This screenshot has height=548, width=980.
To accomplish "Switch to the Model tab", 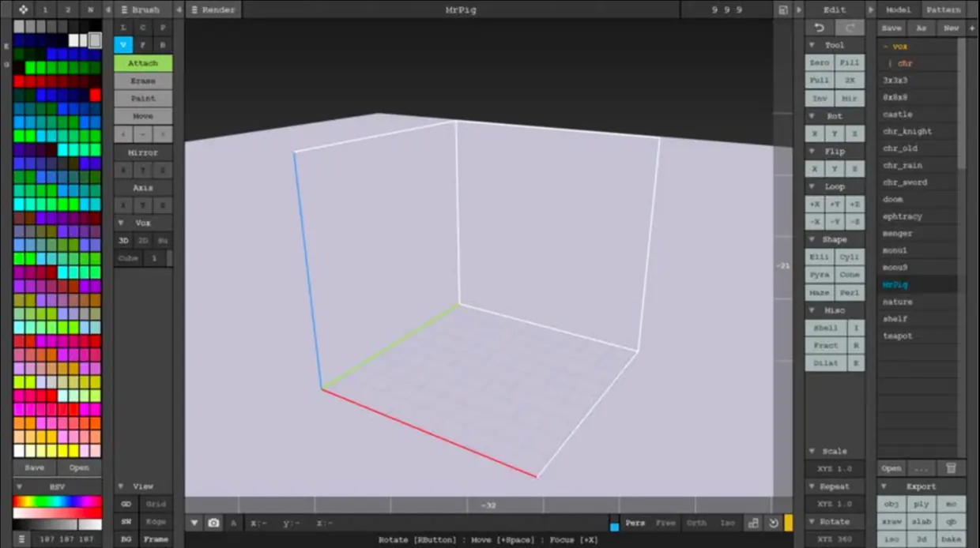I will coord(899,9).
